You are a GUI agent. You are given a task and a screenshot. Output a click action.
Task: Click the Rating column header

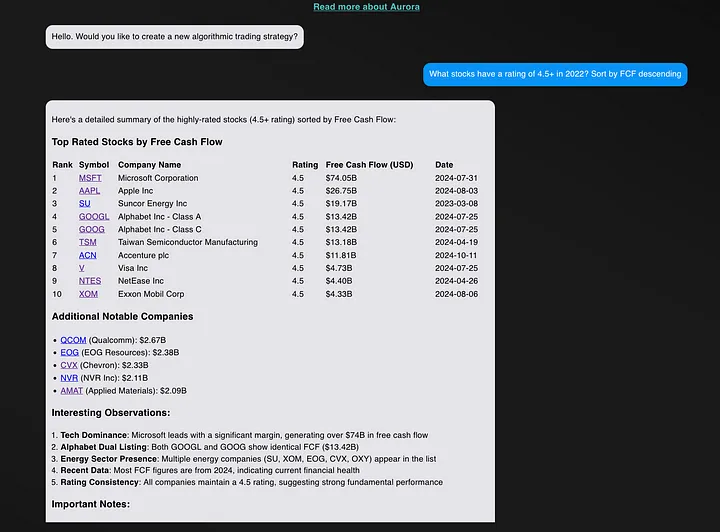[305, 165]
